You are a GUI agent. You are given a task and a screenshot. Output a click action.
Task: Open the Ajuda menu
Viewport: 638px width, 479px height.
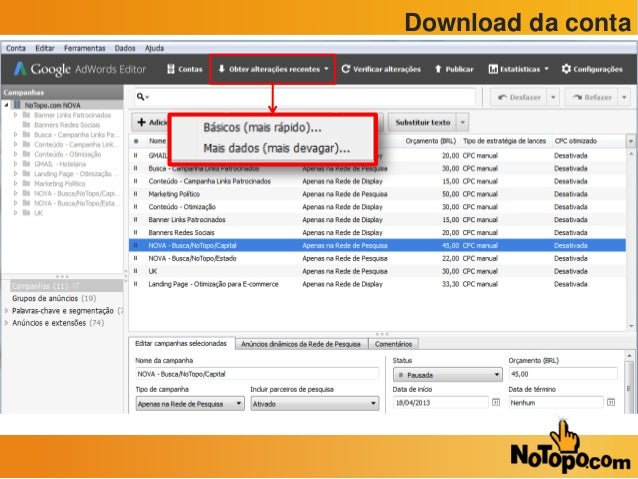coord(154,48)
